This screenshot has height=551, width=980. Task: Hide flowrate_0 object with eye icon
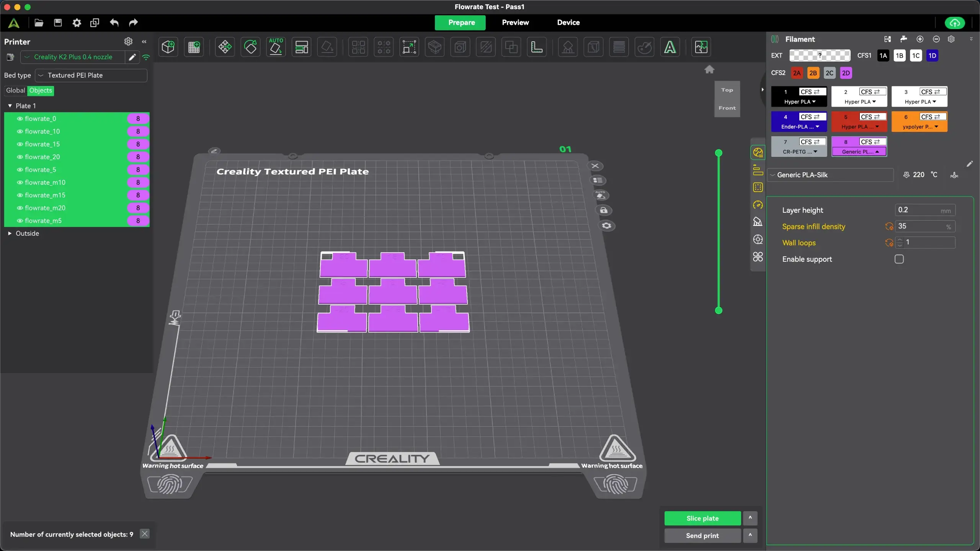(20, 119)
